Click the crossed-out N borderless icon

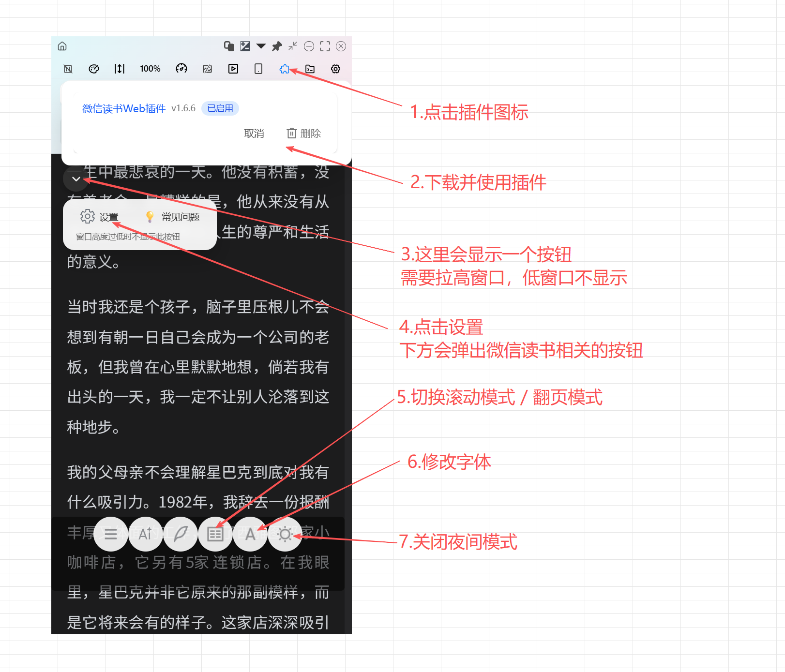[x=68, y=69]
